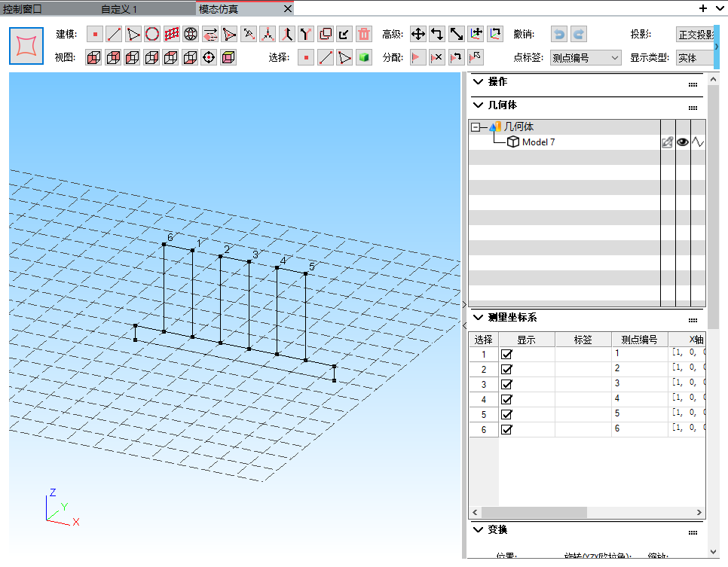The image size is (728, 567).
Task: Set selection mode to green solid body
Action: click(364, 57)
